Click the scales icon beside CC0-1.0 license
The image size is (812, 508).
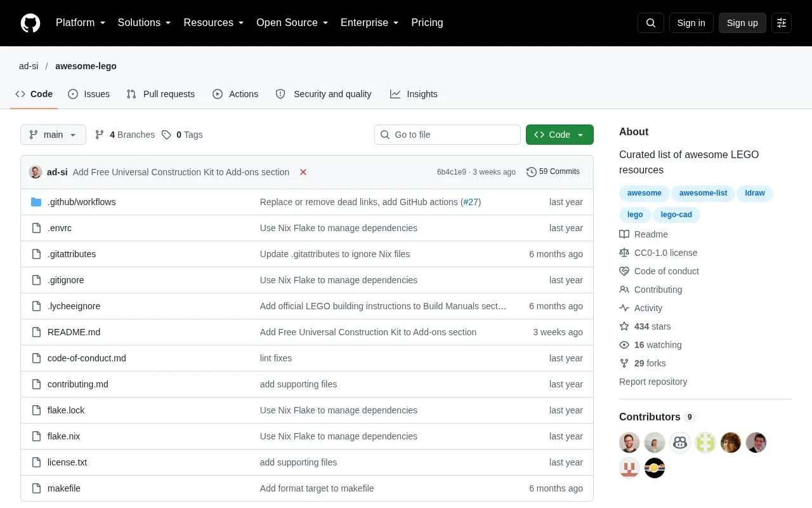(624, 253)
